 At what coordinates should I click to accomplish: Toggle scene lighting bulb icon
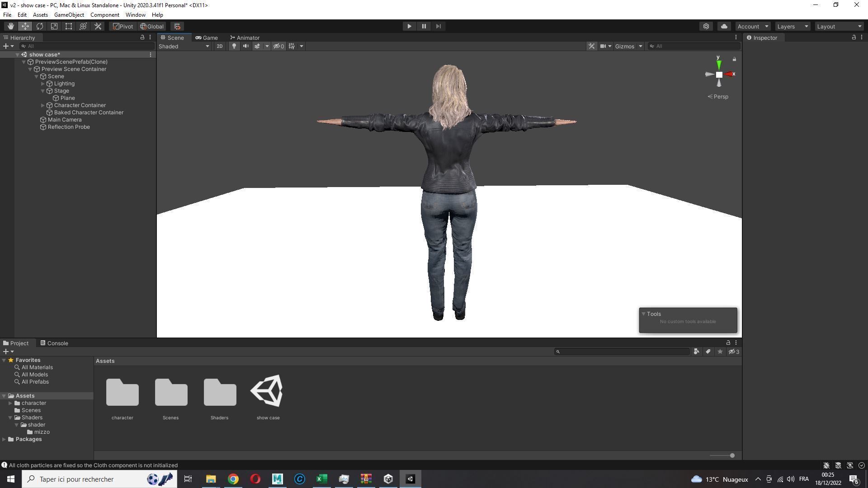pyautogui.click(x=234, y=46)
